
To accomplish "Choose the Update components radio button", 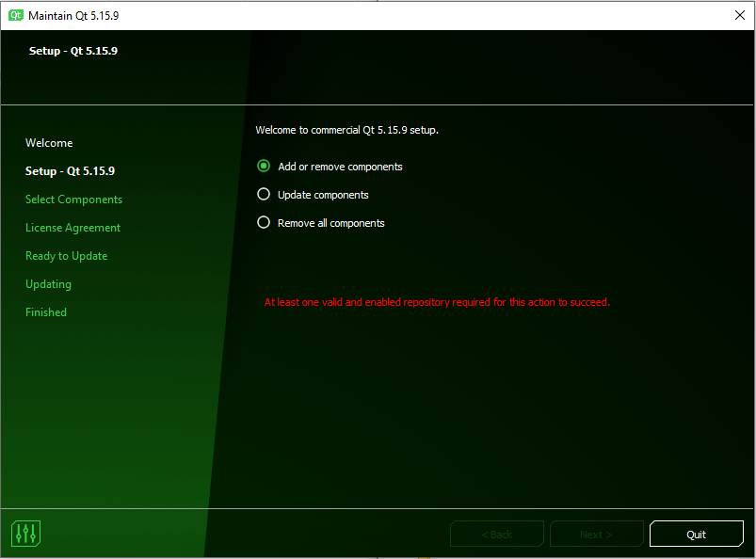I will 265,195.
